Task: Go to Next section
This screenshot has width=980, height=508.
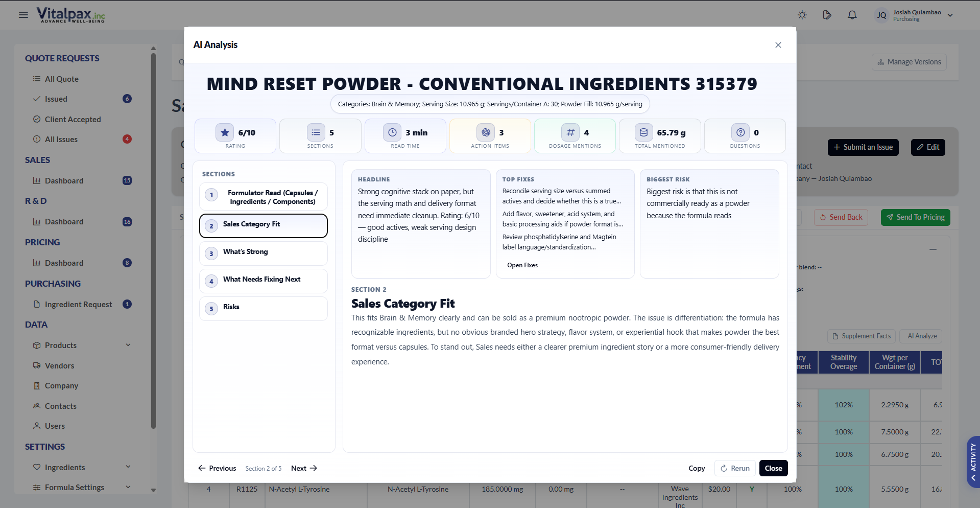Action: click(304, 468)
